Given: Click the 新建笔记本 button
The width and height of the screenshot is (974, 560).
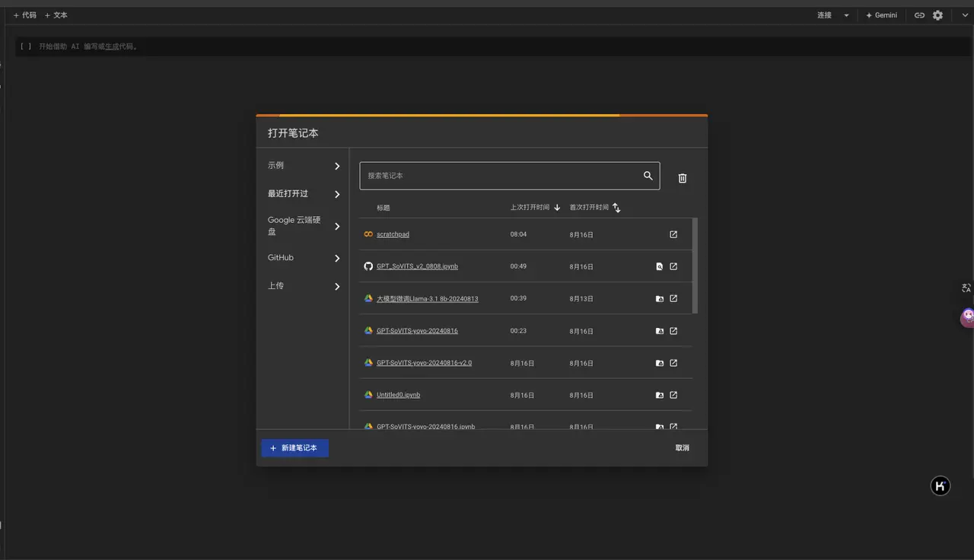Looking at the screenshot, I should coord(294,448).
